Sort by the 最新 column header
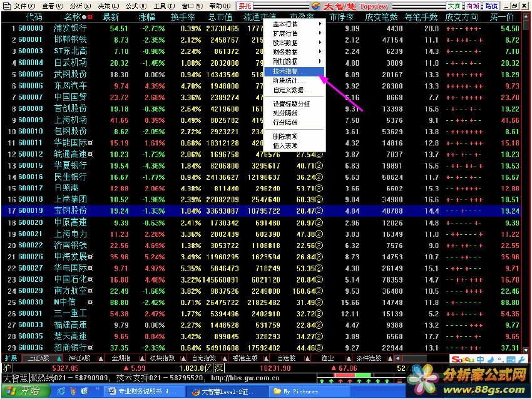Viewport: 532px width, 399px height. 111,17
